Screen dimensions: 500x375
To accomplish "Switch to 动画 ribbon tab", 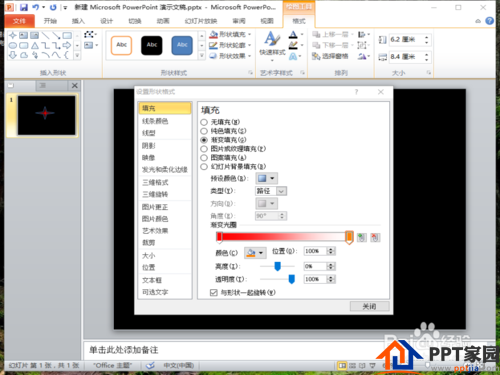I will click(x=163, y=21).
